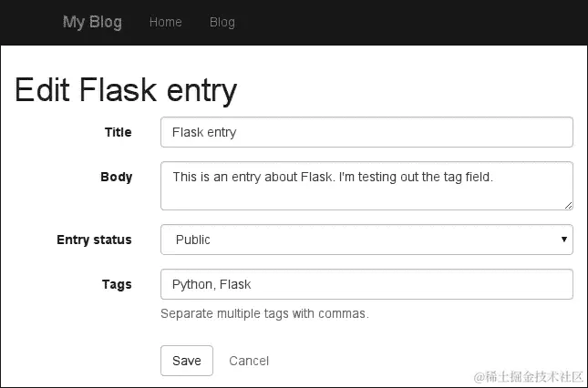The image size is (588, 388).
Task: Click the Edit Flask entry heading
Action: point(126,90)
